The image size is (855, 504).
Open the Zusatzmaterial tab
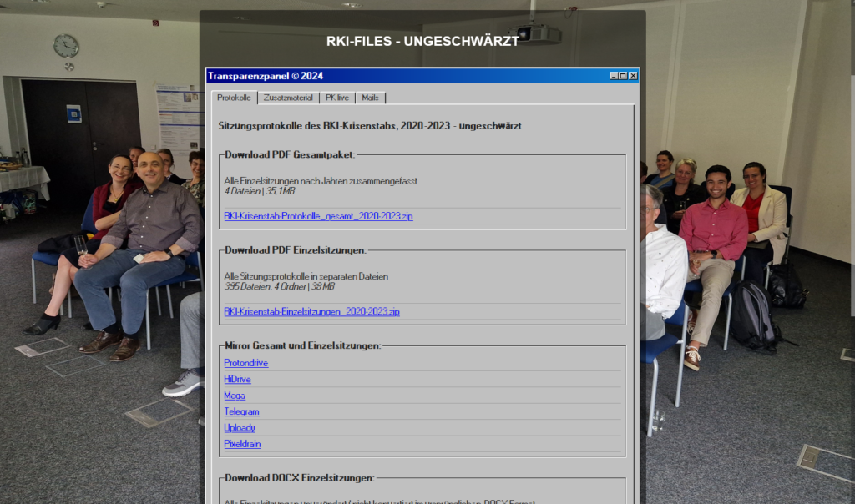(x=288, y=98)
